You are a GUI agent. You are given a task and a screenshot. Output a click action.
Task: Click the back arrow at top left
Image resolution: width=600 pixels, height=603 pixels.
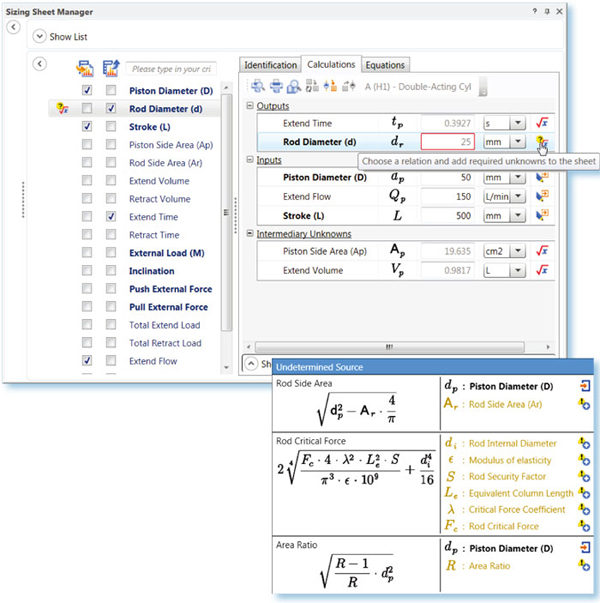(14, 27)
